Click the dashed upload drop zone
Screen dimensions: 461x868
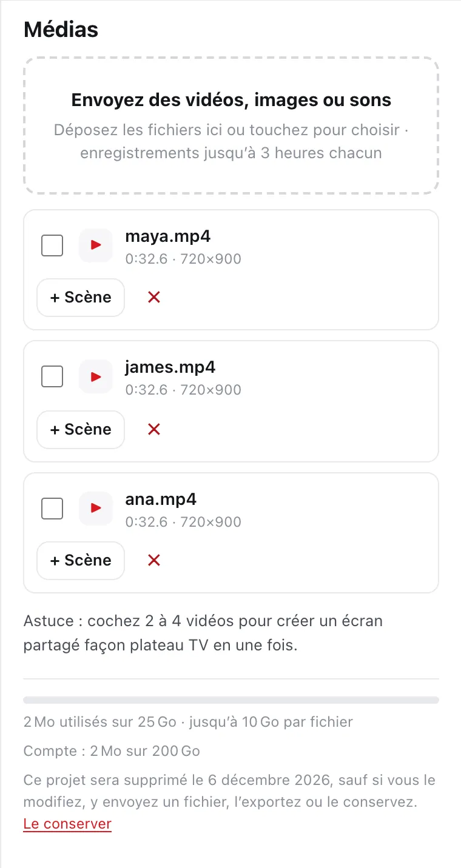coord(231,126)
